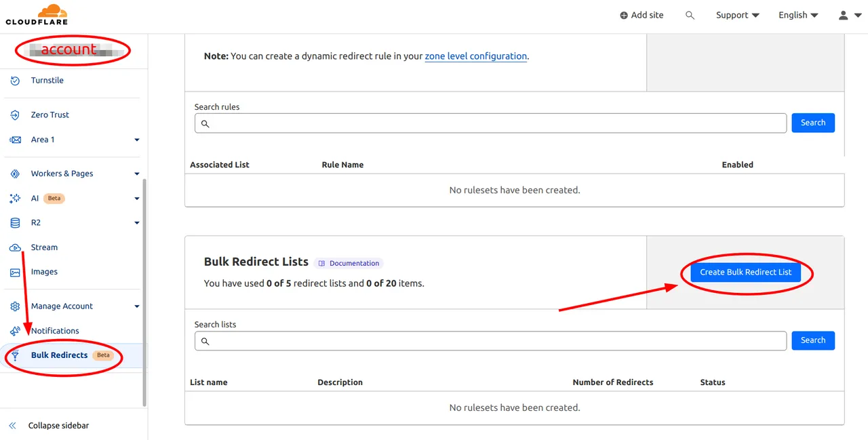The width and height of the screenshot is (868, 440).
Task: Click the sidebar vertical scrollbar
Action: point(144,292)
